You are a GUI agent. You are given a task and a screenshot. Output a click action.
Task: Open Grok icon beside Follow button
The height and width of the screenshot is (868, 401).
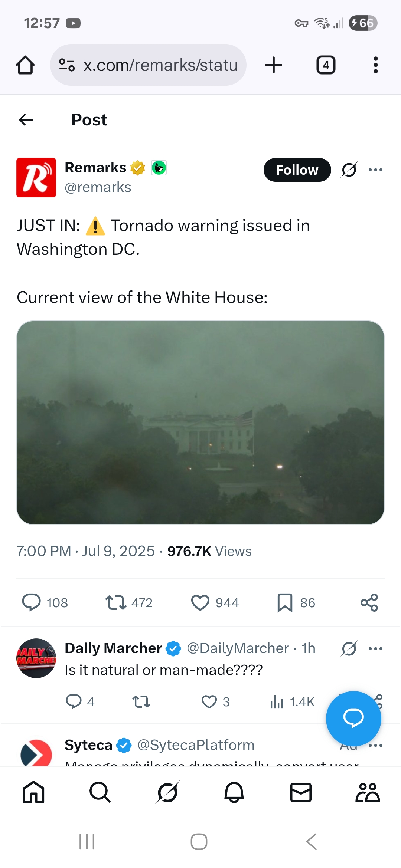pos(349,170)
